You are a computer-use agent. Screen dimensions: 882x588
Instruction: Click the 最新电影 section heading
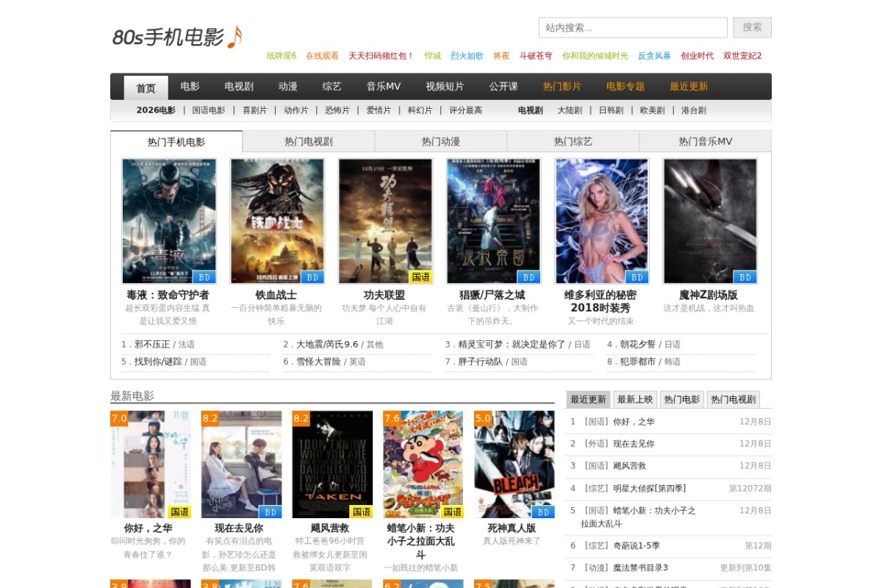(x=132, y=395)
